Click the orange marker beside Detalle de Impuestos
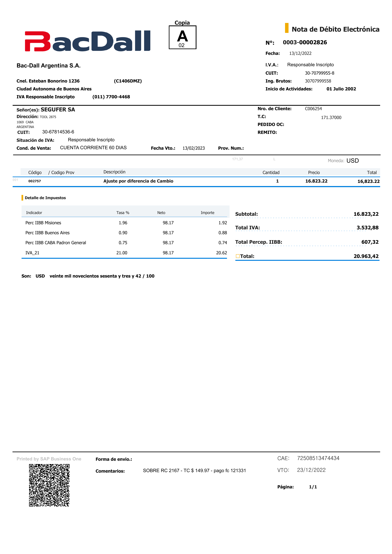392x554 pixels. click(x=22, y=198)
